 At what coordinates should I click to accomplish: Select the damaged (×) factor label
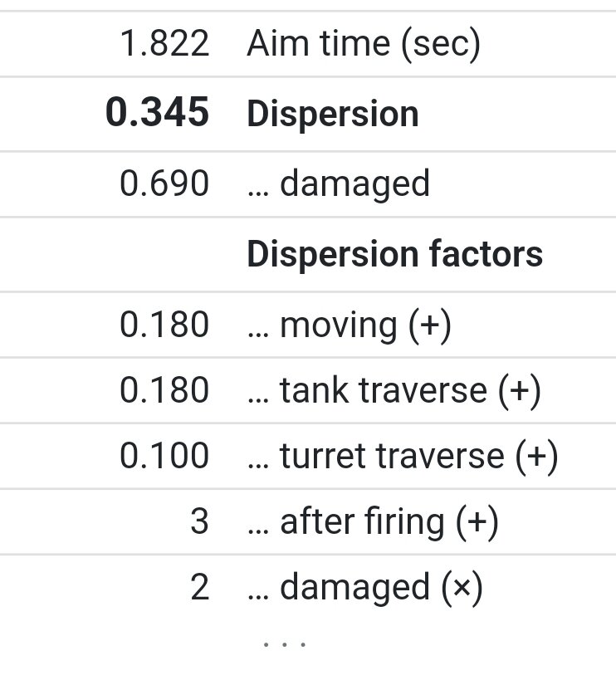pyautogui.click(x=364, y=588)
